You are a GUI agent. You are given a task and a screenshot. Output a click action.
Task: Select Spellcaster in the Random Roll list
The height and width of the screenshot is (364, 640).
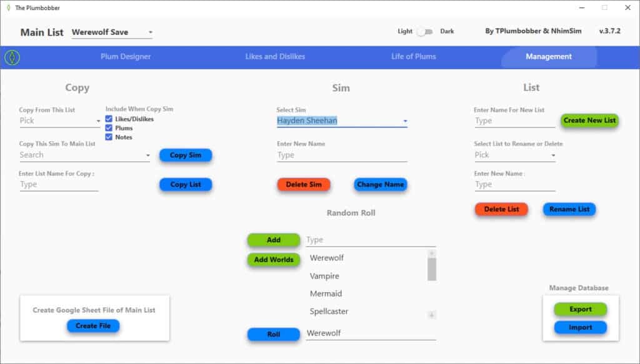point(329,312)
